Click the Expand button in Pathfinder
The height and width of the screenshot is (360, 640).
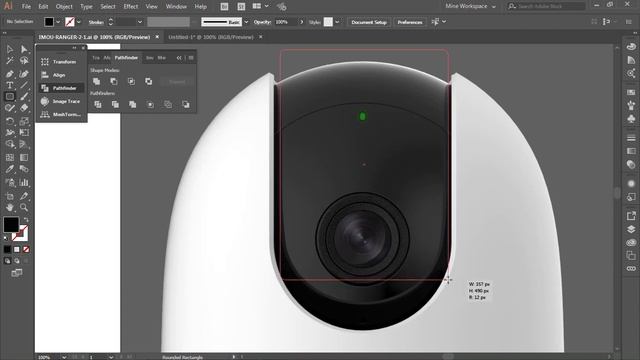point(177,82)
